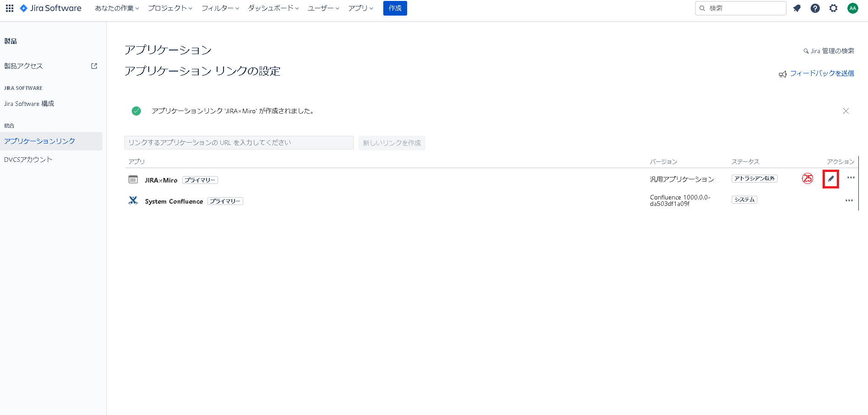Image resolution: width=868 pixels, height=415 pixels.
Task: Expand the プロジェクト dropdown menu
Action: [170, 8]
